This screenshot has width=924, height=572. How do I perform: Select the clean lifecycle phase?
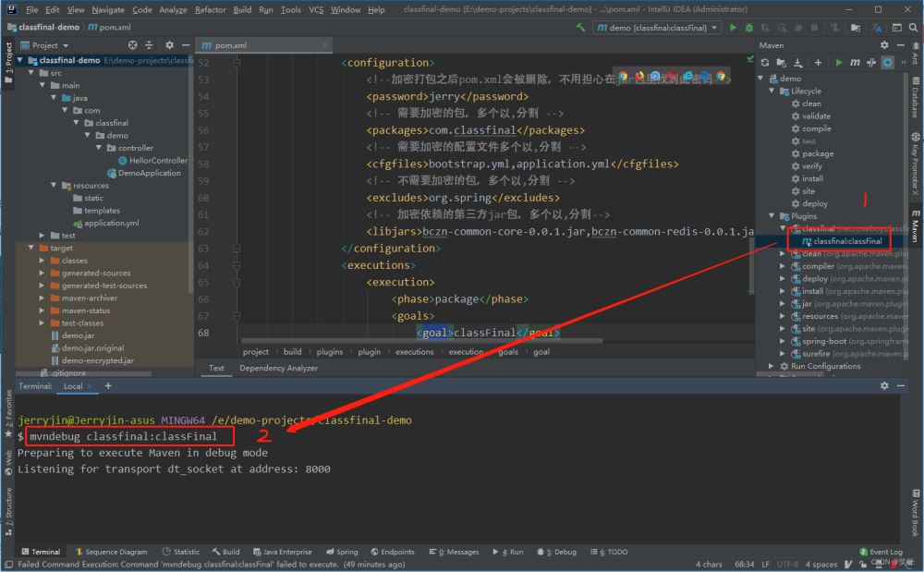coord(811,103)
